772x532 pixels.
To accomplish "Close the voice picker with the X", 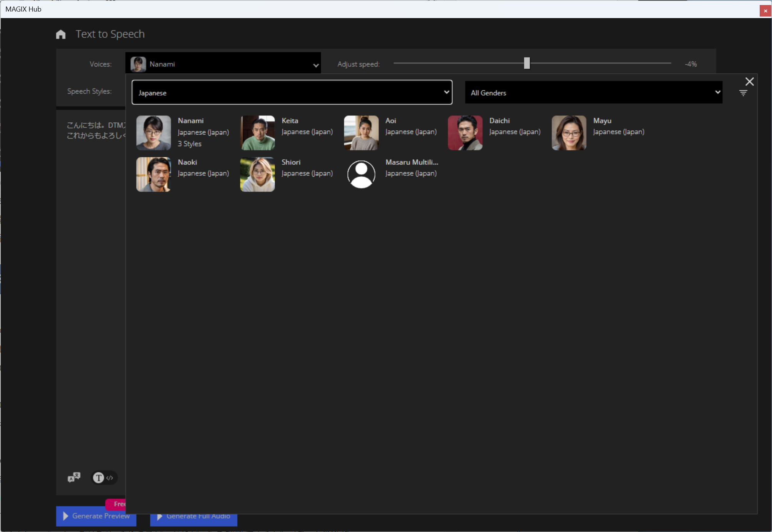I will pos(749,82).
